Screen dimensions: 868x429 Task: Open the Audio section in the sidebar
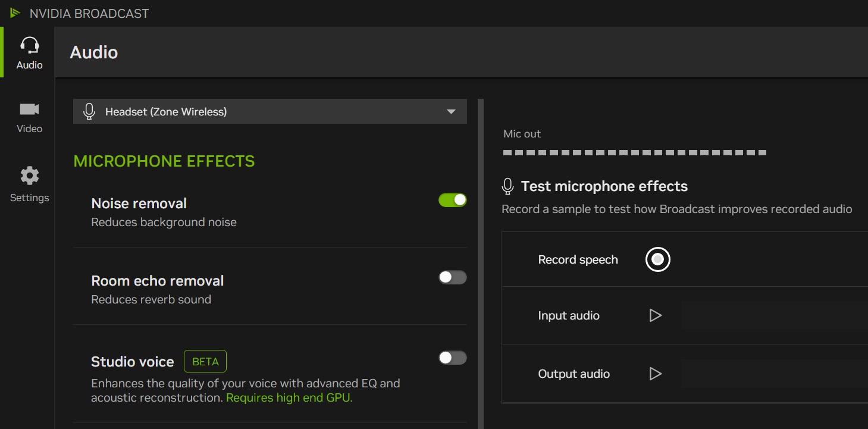(x=29, y=51)
